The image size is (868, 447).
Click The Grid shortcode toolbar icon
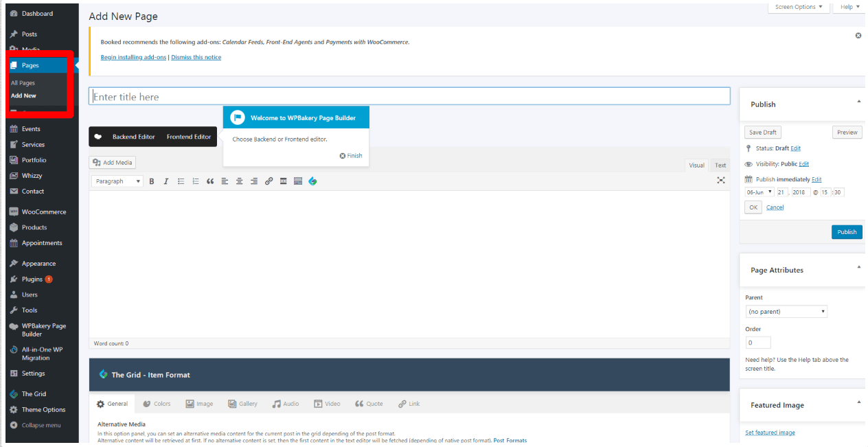(312, 181)
